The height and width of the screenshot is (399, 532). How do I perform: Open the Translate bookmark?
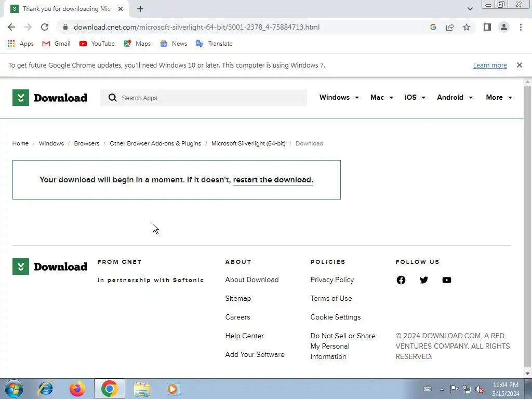coord(214,44)
